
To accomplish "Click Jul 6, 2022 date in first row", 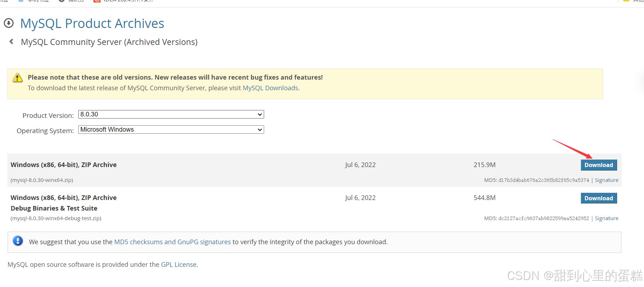I will point(360,165).
